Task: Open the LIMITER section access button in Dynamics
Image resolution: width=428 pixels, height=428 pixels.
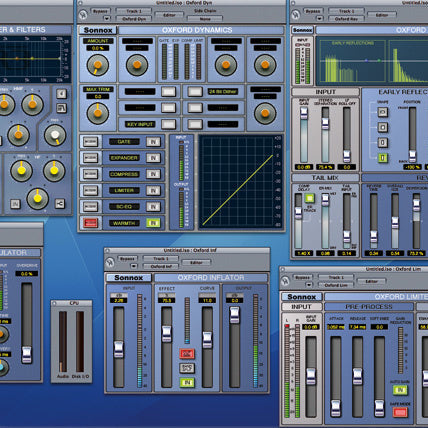Action: click(90, 190)
